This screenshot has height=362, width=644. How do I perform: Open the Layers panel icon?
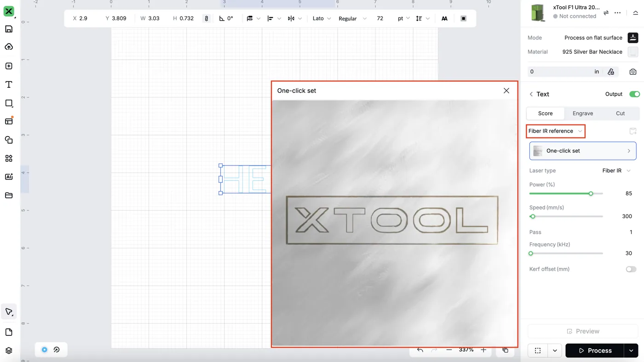point(9,351)
